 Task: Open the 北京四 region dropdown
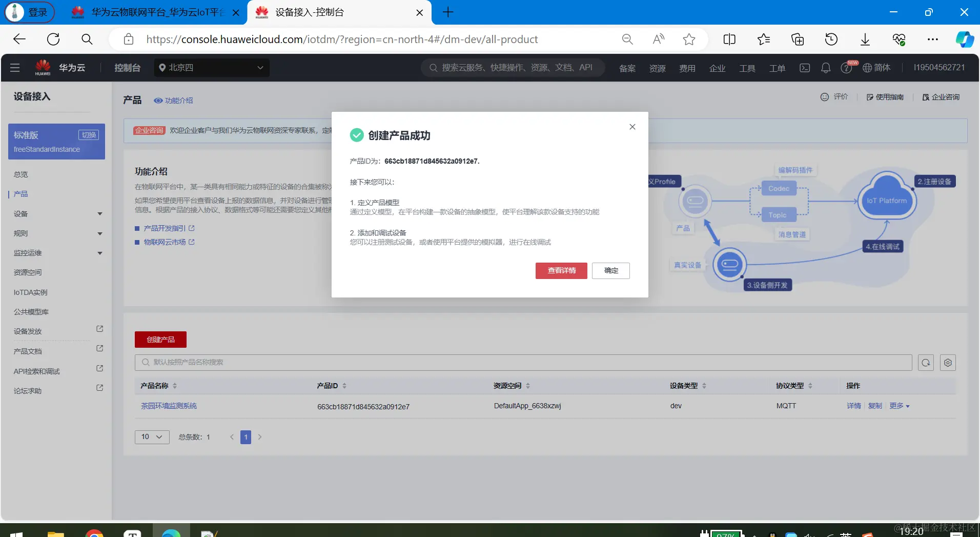coord(212,68)
